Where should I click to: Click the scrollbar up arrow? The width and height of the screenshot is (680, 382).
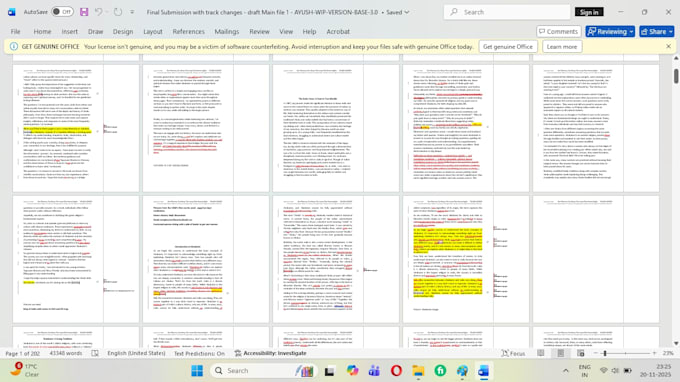tap(676, 58)
